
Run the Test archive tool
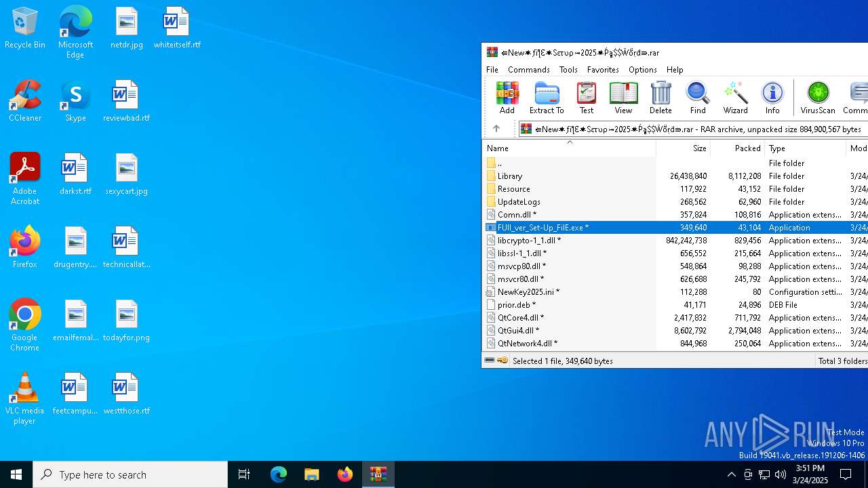pos(587,98)
